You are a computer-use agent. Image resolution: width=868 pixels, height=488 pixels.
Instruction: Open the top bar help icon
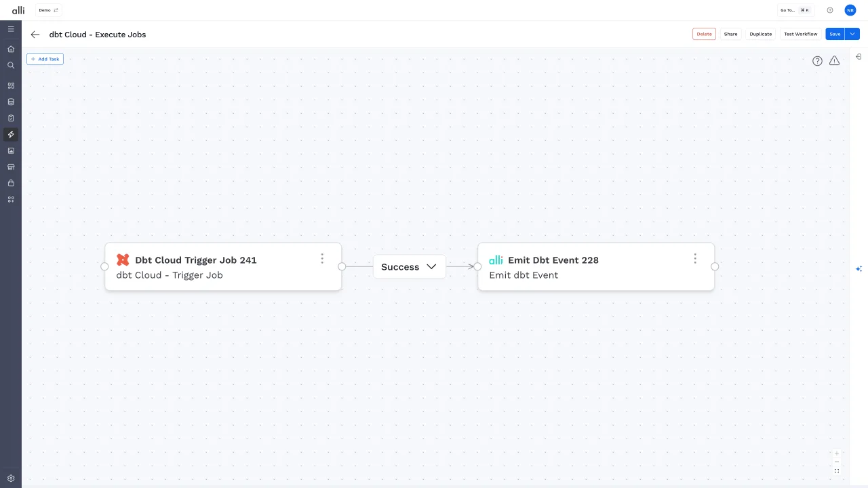830,10
